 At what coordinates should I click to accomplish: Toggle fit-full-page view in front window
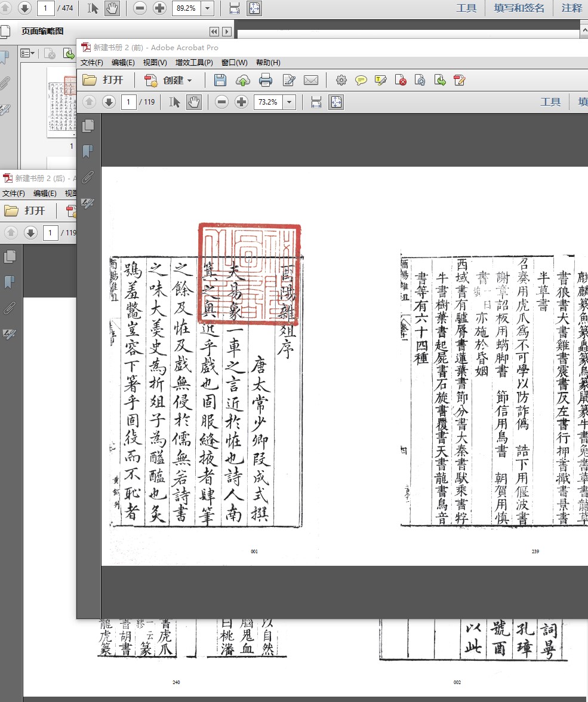(336, 102)
